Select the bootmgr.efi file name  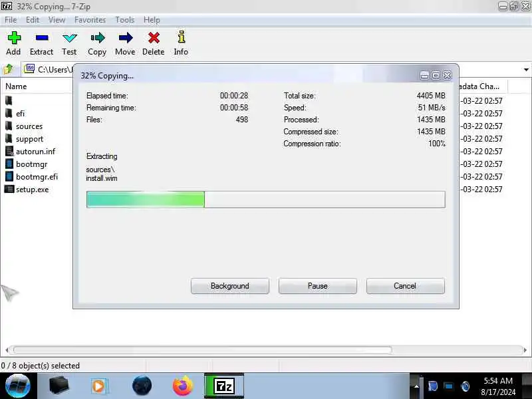pyautogui.click(x=37, y=177)
